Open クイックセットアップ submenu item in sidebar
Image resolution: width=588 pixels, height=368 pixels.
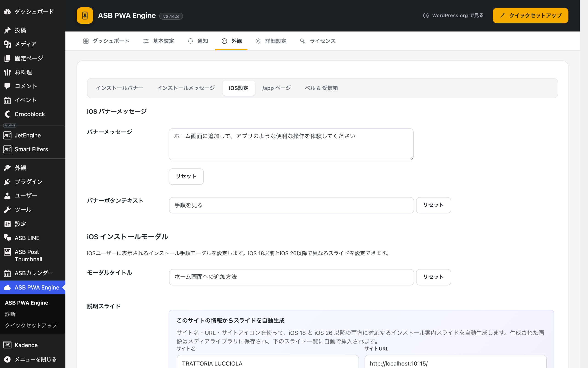tap(31, 325)
